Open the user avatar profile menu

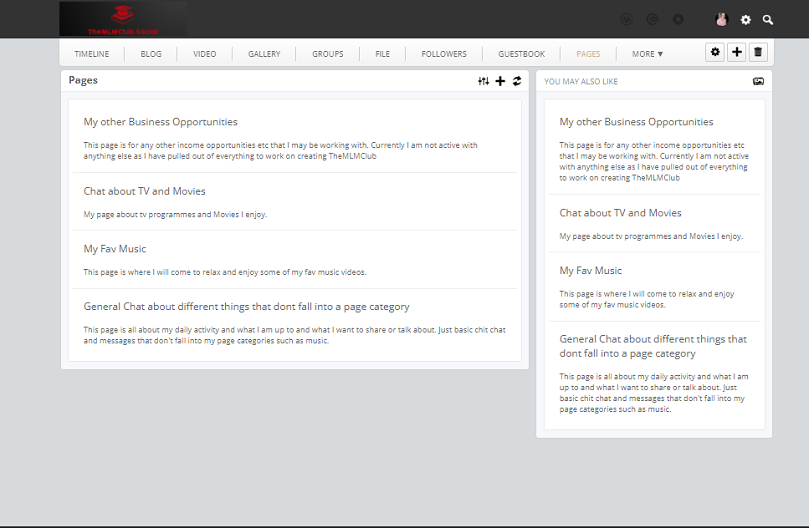point(721,20)
